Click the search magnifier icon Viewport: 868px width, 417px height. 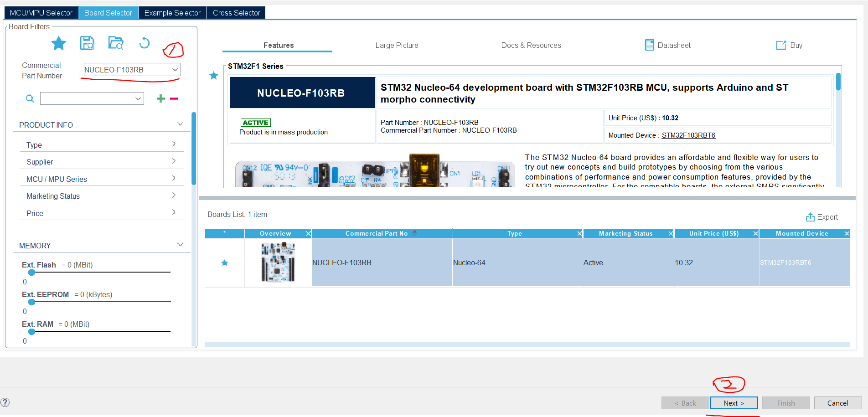point(30,98)
